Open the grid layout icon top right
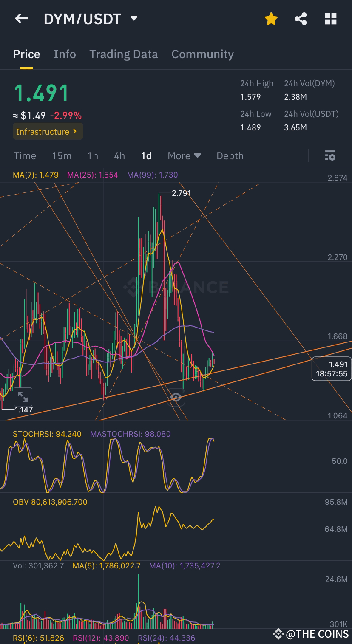 point(331,19)
